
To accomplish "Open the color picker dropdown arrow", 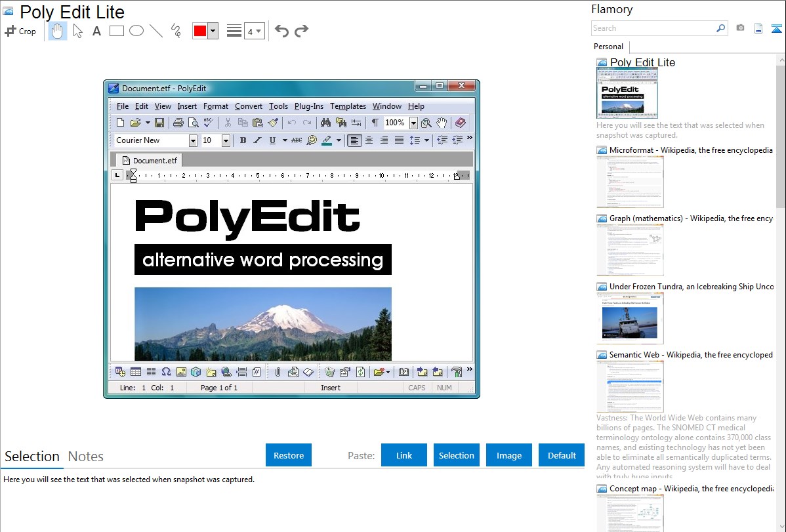I will (213, 31).
